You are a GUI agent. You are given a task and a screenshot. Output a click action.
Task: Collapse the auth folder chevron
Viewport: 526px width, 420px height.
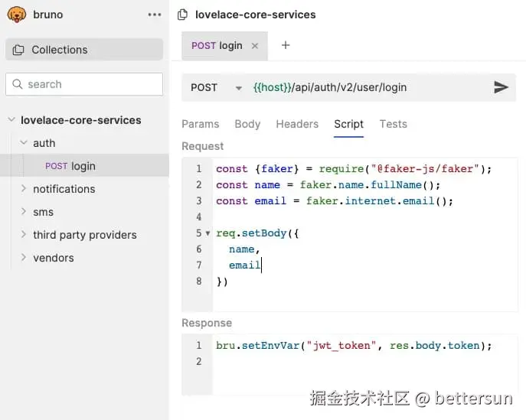24,143
